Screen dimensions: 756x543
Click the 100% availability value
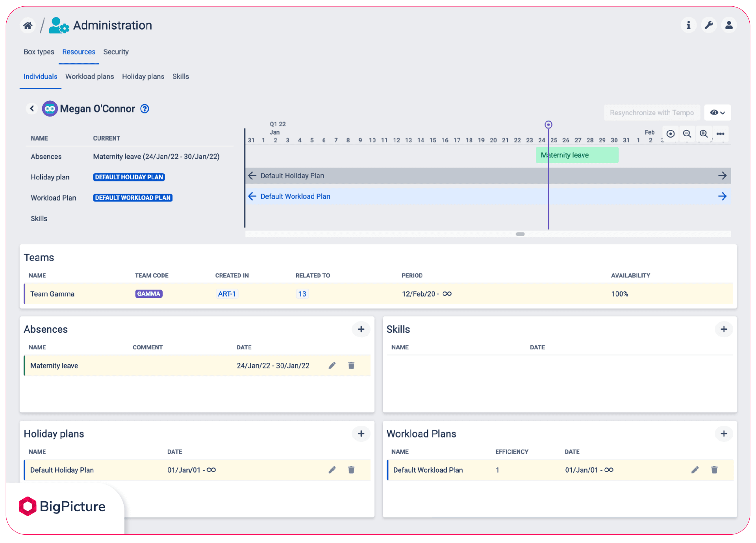click(x=619, y=294)
